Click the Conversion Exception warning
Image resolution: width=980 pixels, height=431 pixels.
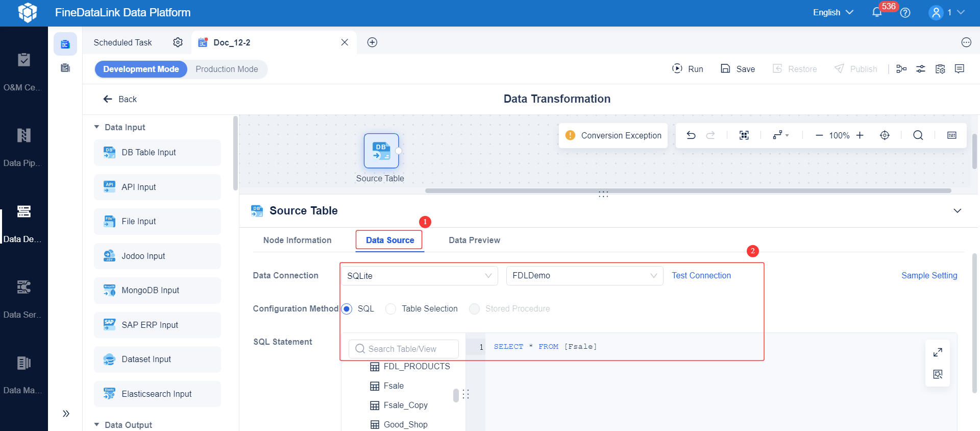(x=613, y=135)
